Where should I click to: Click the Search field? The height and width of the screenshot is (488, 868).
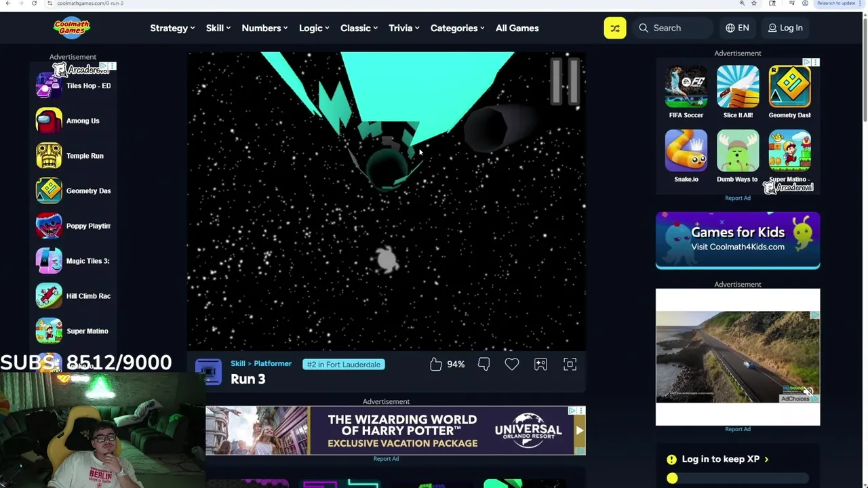[673, 28]
